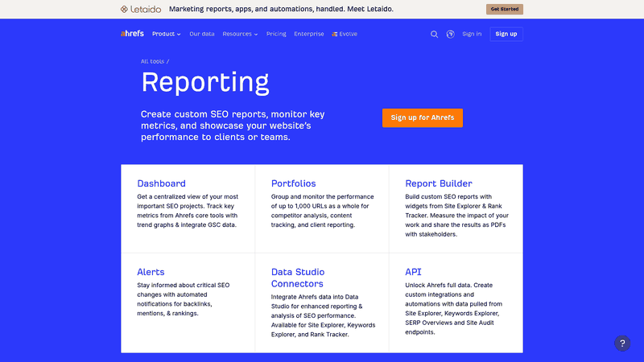Open the Data Studio Connectors link

pos(298,278)
